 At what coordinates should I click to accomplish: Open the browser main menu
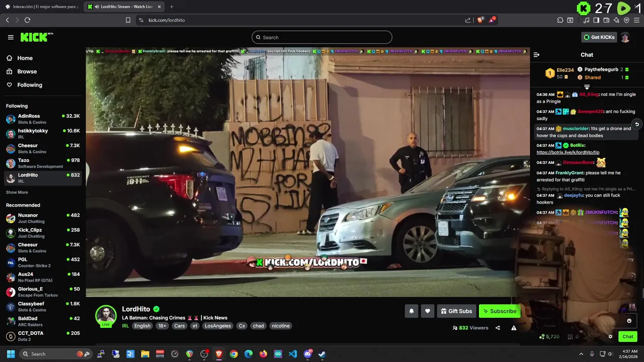pos(636,20)
